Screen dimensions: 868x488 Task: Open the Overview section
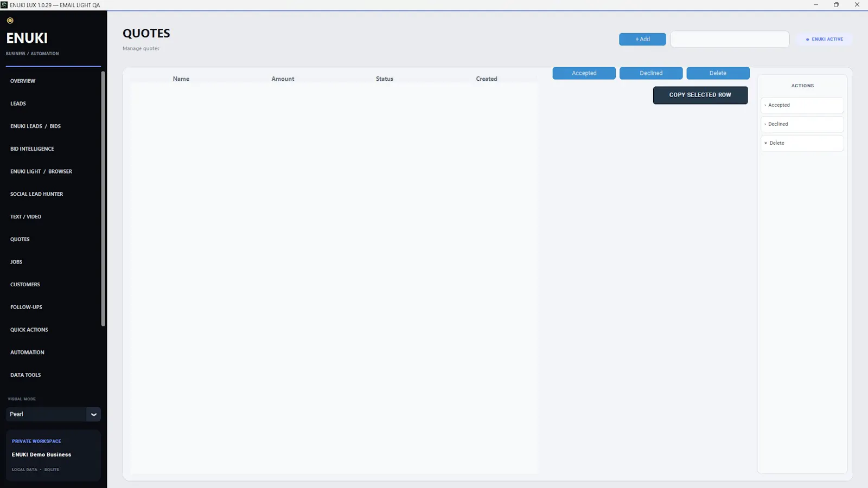click(x=23, y=81)
